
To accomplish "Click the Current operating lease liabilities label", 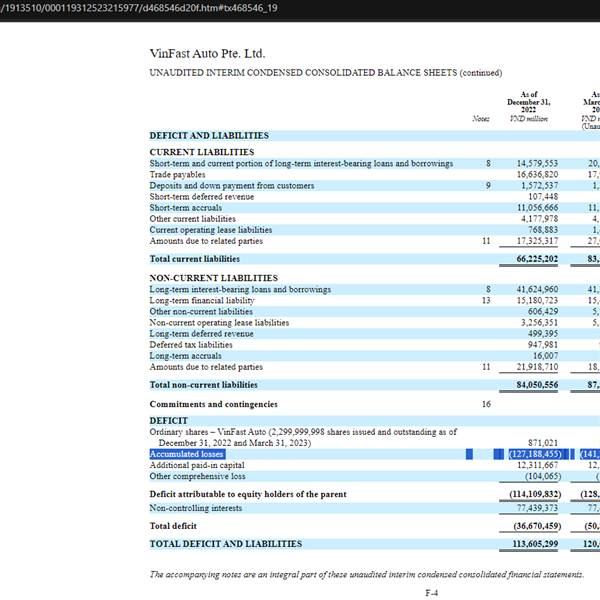I will tap(211, 230).
